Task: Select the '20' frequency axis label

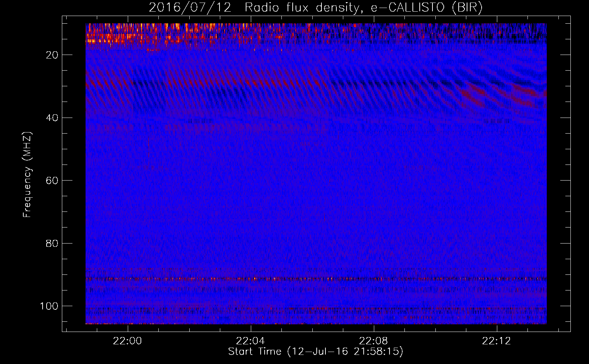Action: [52, 55]
